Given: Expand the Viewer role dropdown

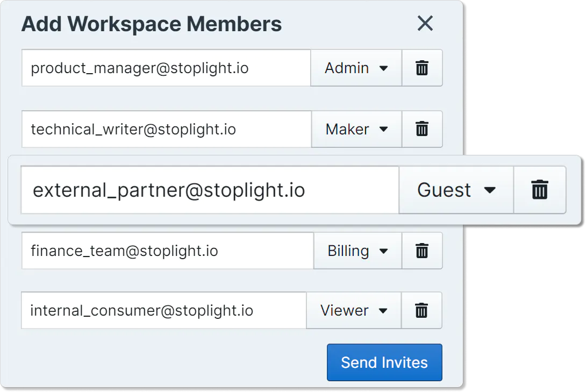Looking at the screenshot, I should click(x=354, y=310).
